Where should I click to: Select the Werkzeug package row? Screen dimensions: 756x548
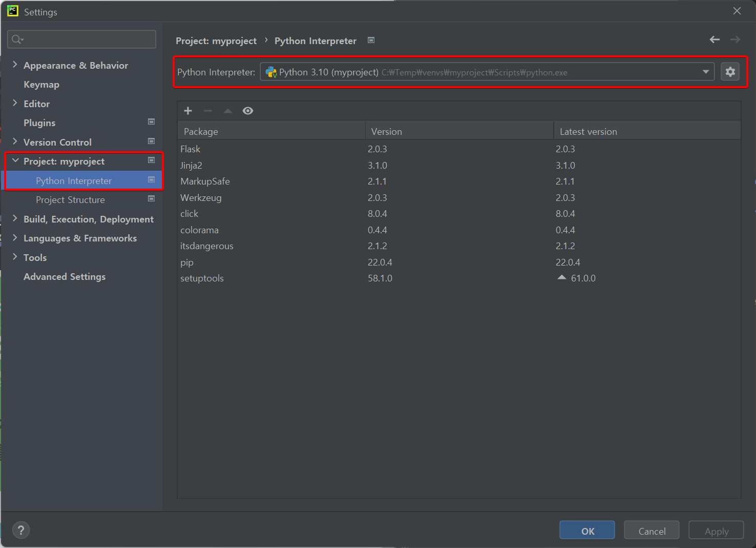tap(459, 197)
